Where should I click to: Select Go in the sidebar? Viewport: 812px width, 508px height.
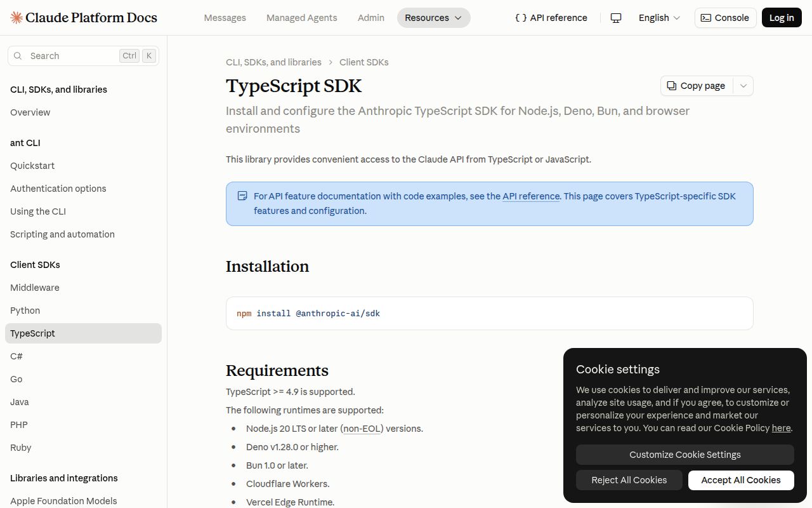83,379
